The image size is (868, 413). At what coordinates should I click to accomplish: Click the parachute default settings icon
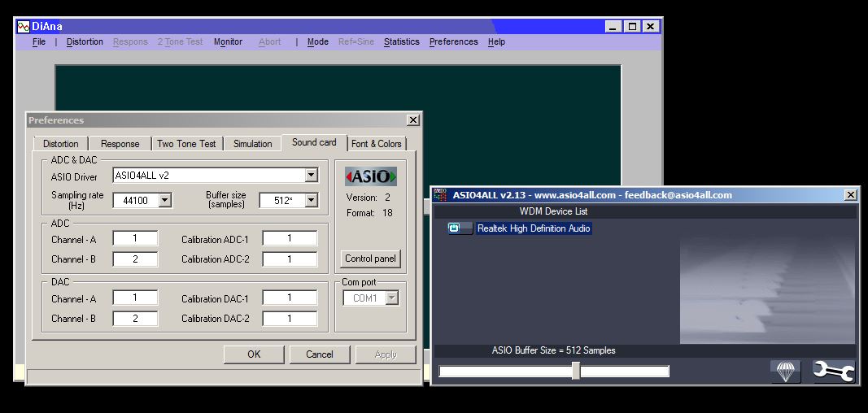[786, 372]
